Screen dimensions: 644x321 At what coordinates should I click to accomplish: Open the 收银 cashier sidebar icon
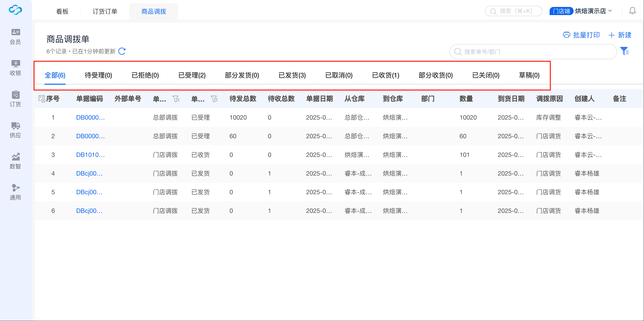click(16, 63)
